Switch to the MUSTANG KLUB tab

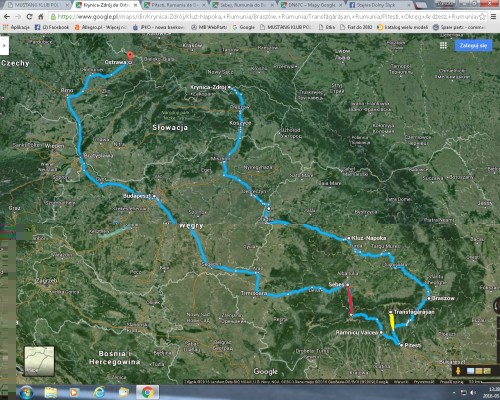[36, 5]
